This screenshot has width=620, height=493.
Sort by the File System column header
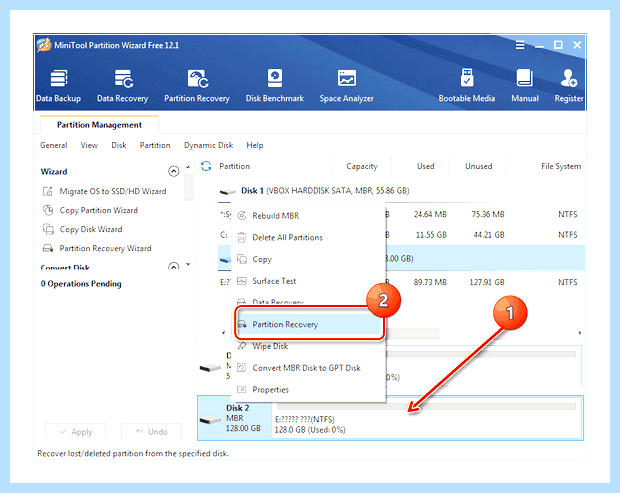tap(561, 166)
